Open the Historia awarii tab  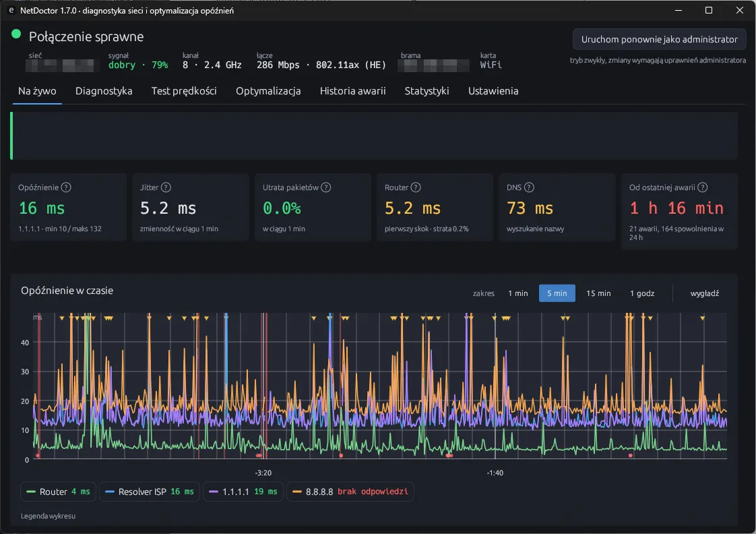point(352,91)
